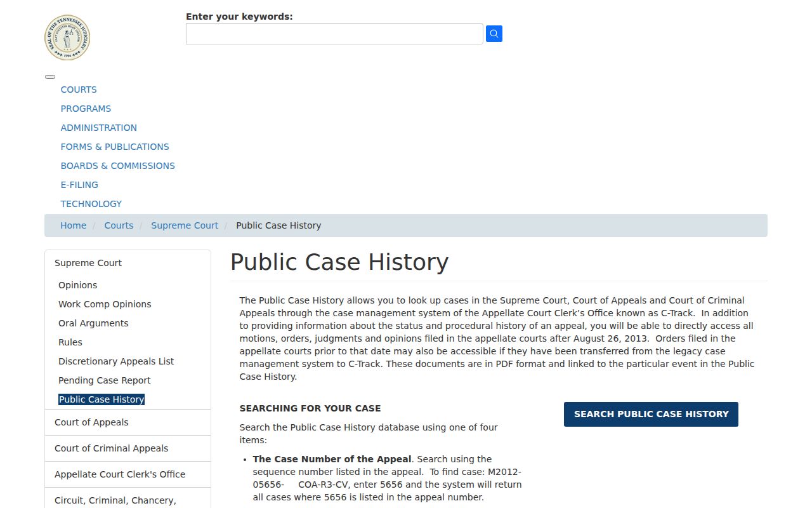Open the Rules sidebar link

click(70, 342)
